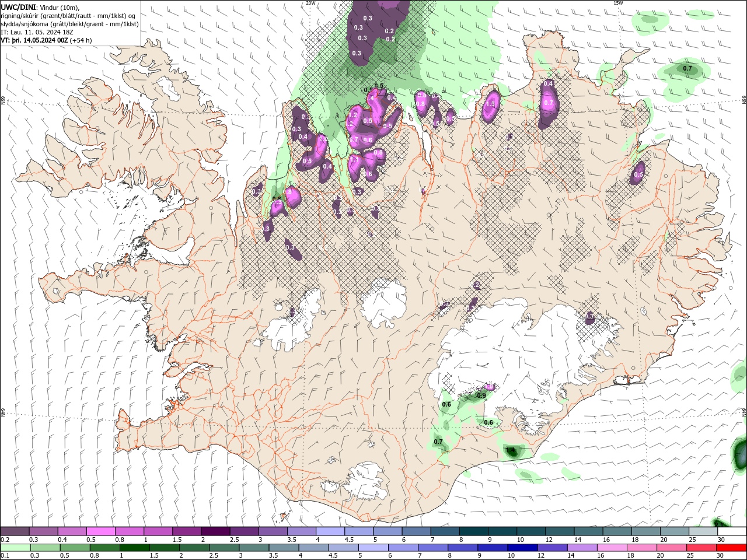
Task: Click the palest green 0.1 swatch in rain legend
Action: click(x=15, y=548)
